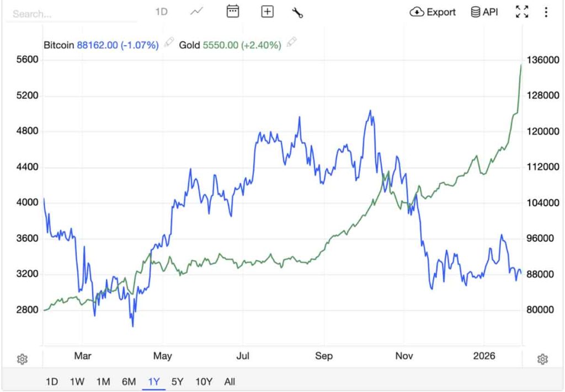Switch to the 5Y range tab
The width and height of the screenshot is (565, 392).
click(x=177, y=382)
